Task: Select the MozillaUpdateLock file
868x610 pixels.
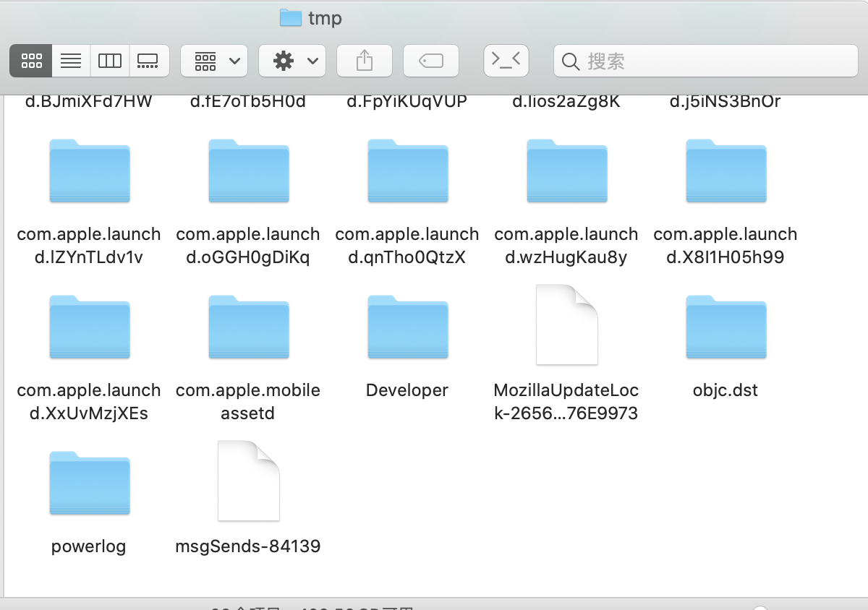Action: click(x=566, y=325)
